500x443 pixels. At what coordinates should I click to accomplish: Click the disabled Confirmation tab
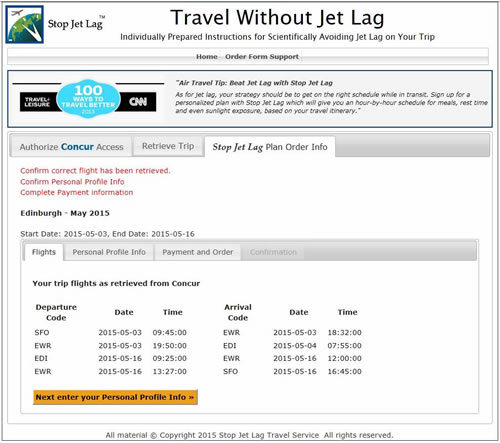pos(273,252)
